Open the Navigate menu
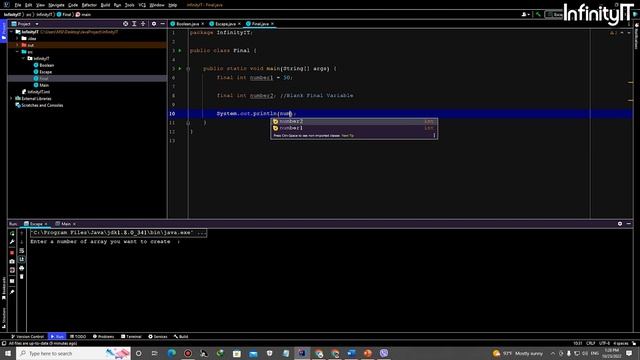Screen dimensions: 640x360 pyautogui.click(x=56, y=5)
